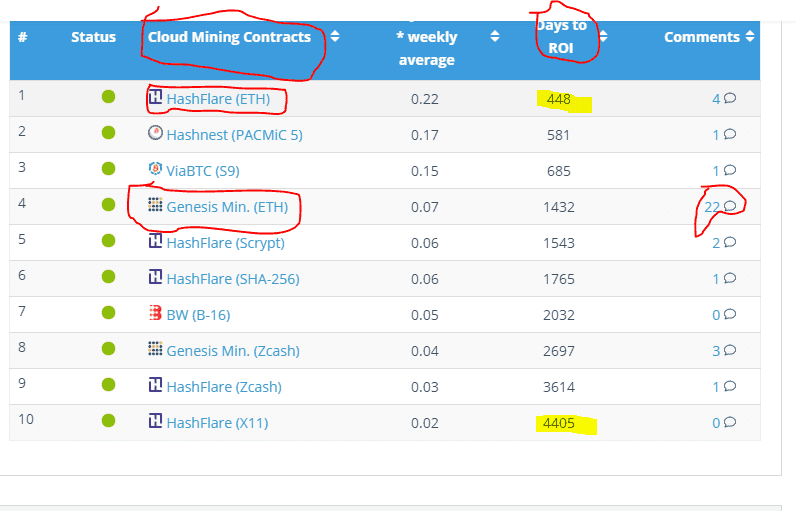The width and height of the screenshot is (796, 511).
Task: Open comments bubble for Genesis Min. (ETH) row
Action: (729, 206)
